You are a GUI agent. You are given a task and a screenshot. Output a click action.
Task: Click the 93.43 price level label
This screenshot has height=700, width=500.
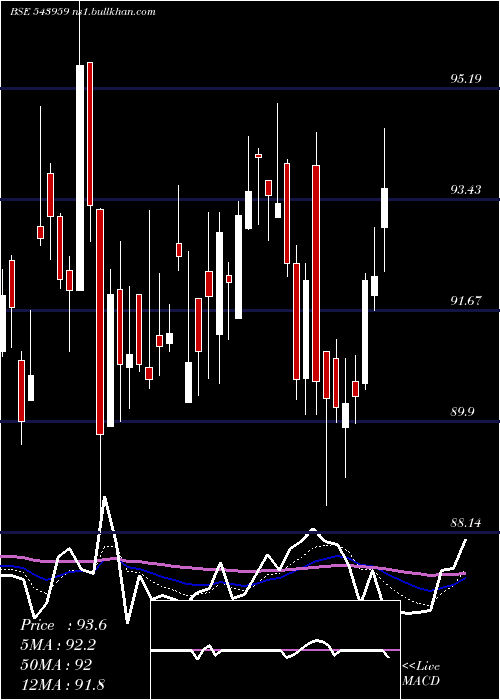pos(466,190)
